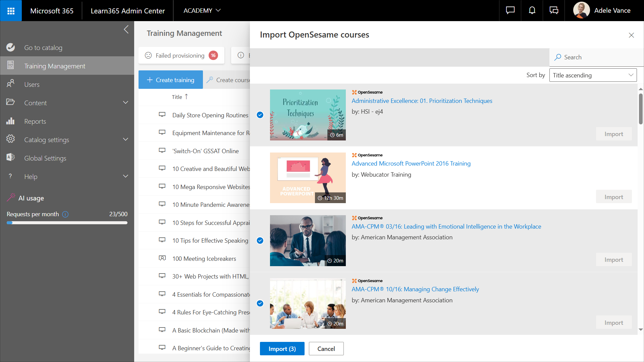Open 10 Meeting... '10 Minute Pandemic Awareness' row

[x=195, y=204]
